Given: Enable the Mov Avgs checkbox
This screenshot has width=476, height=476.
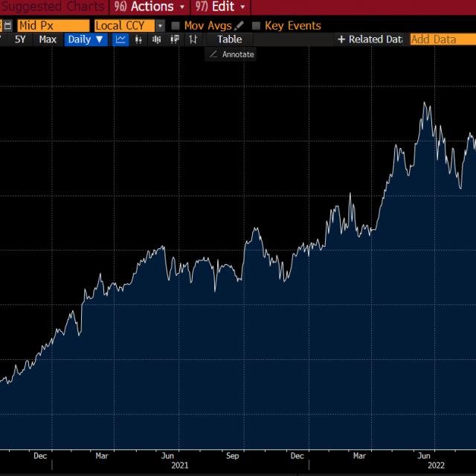Looking at the screenshot, I should click(176, 25).
